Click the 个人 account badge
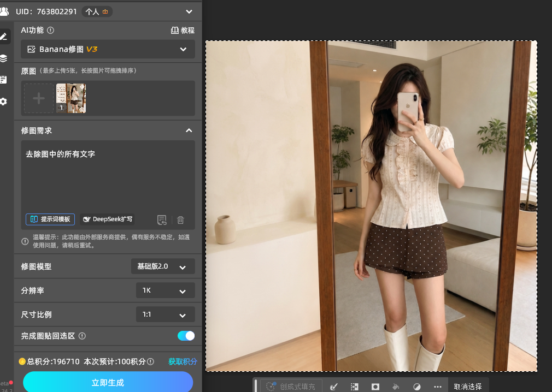 [x=97, y=11]
